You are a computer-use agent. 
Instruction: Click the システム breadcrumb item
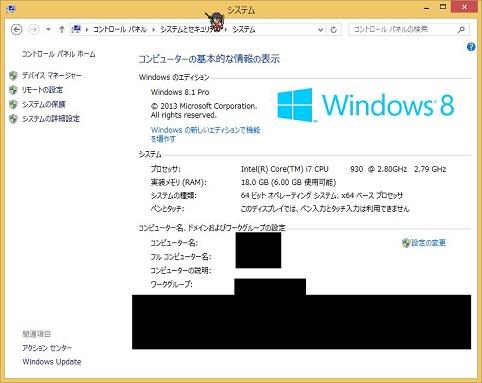244,29
